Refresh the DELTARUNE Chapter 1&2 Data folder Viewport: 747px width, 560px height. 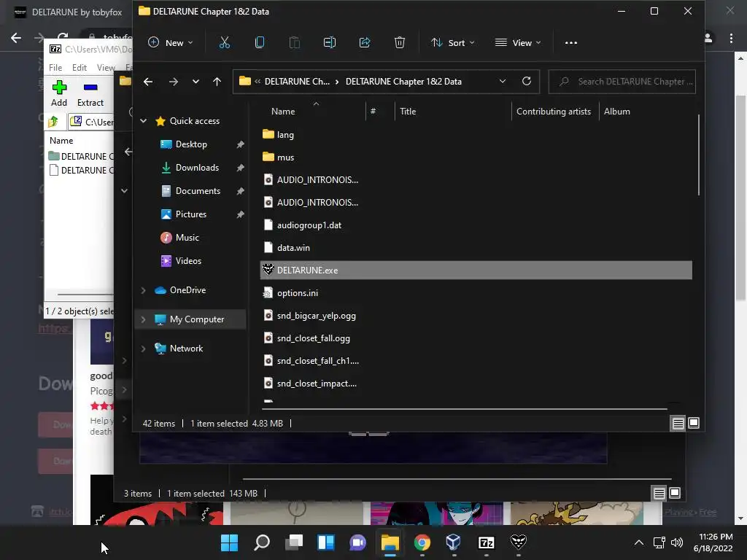click(527, 82)
